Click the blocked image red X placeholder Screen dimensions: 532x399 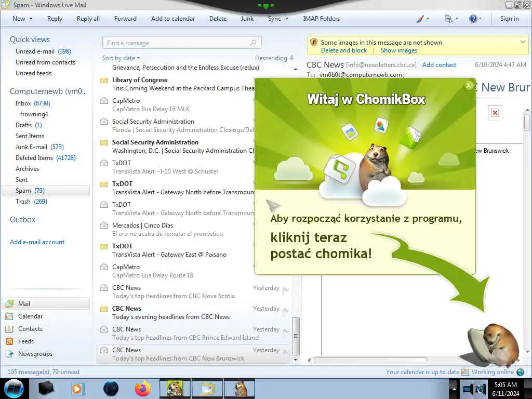pos(495,113)
